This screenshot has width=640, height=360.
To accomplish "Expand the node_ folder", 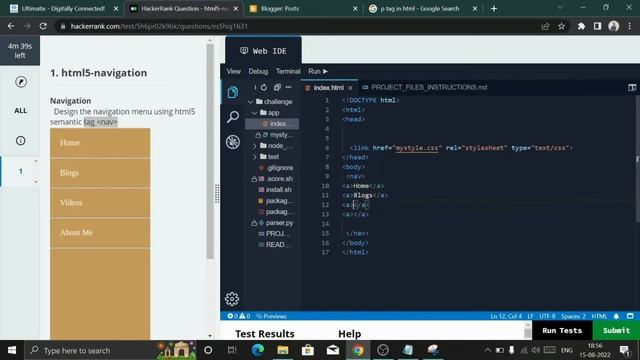I will [255, 146].
